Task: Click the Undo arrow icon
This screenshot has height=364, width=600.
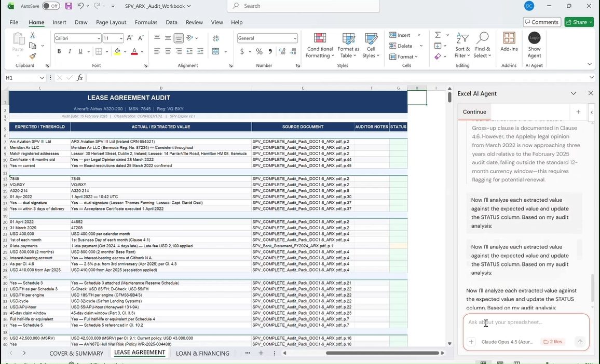Action: point(80,6)
